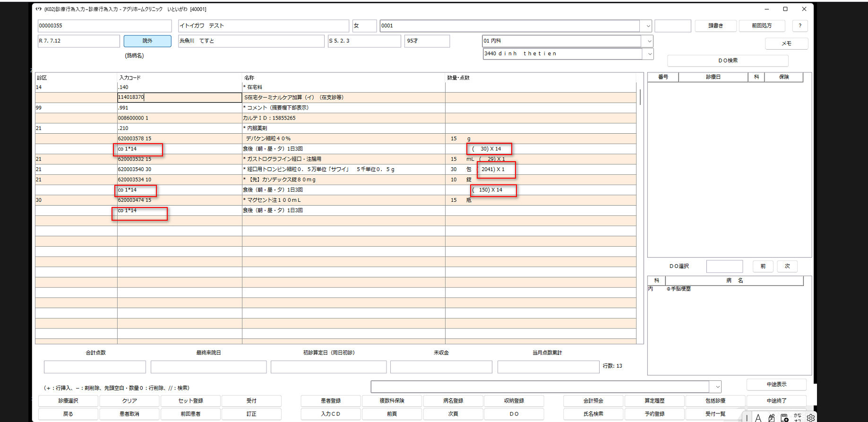
Task: Click the 保険 column header
Action: [784, 77]
